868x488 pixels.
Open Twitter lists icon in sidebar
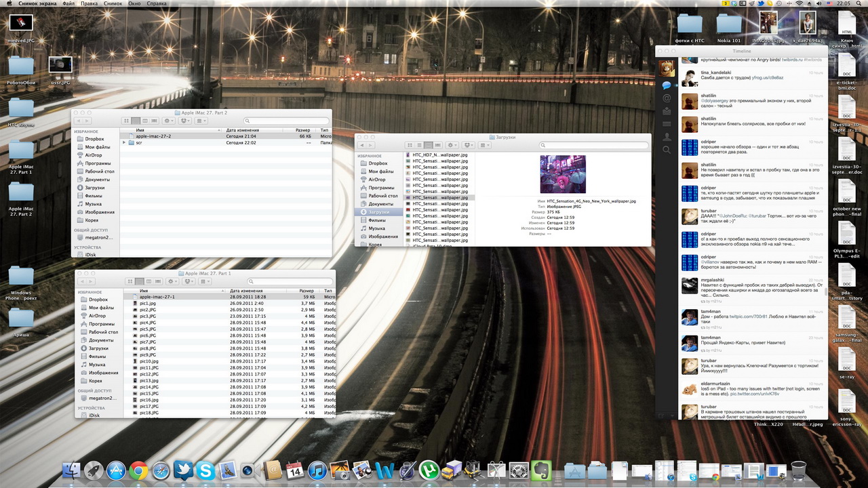click(667, 124)
